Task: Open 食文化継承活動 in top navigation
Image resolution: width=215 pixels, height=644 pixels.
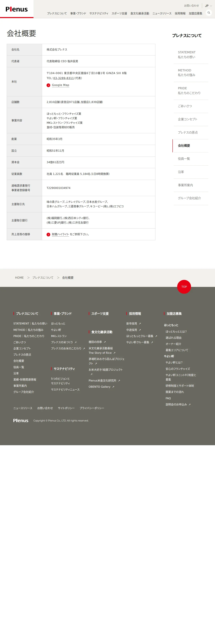Action: tap(140, 14)
